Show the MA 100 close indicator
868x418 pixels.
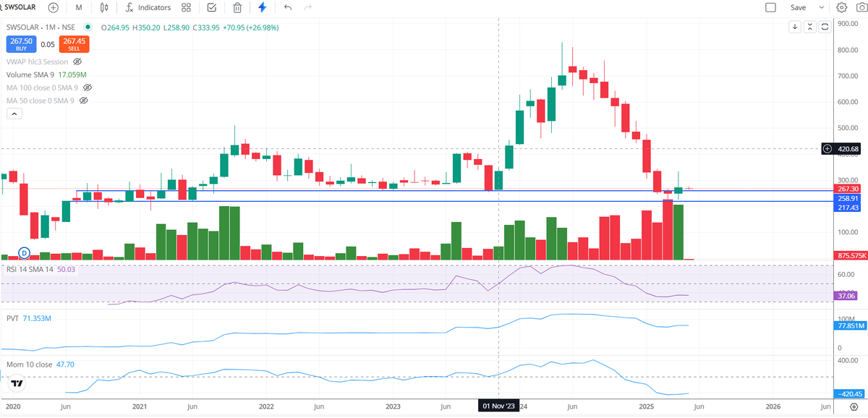pyautogui.click(x=88, y=88)
